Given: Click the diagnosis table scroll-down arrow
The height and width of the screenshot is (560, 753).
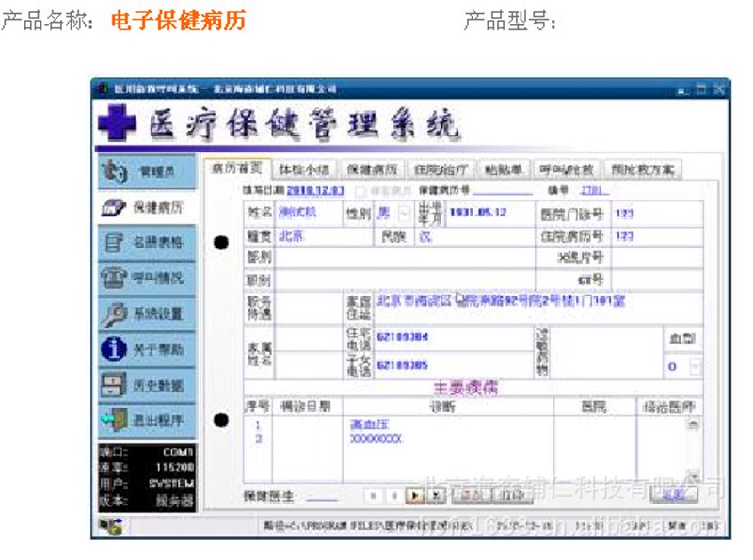Looking at the screenshot, I should point(693,474).
